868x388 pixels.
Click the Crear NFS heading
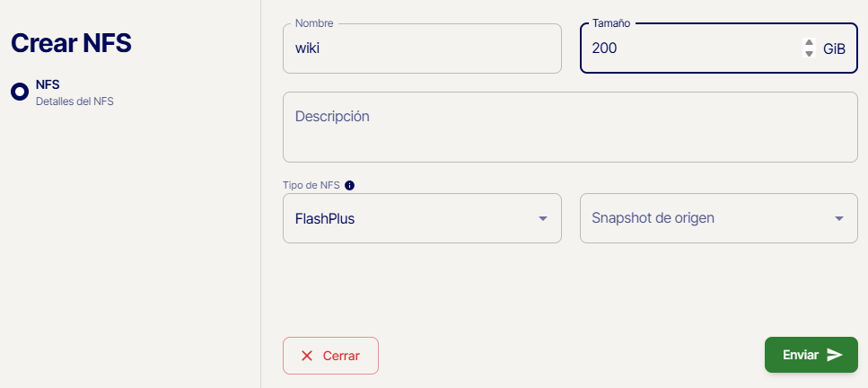pos(71,42)
